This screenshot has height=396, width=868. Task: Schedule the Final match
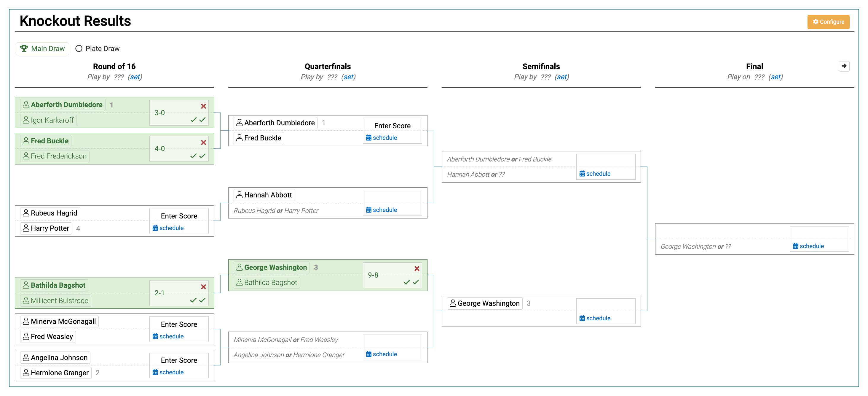[808, 246]
